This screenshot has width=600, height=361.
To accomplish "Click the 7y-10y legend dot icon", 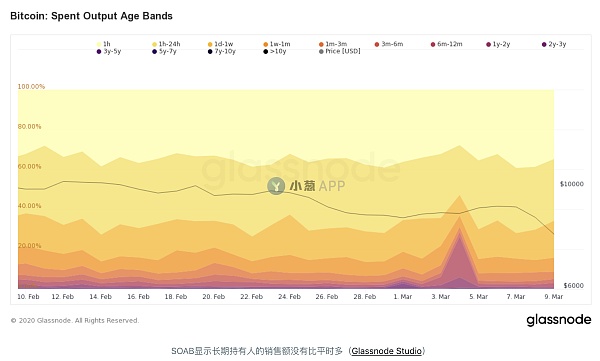I will click(x=210, y=52).
